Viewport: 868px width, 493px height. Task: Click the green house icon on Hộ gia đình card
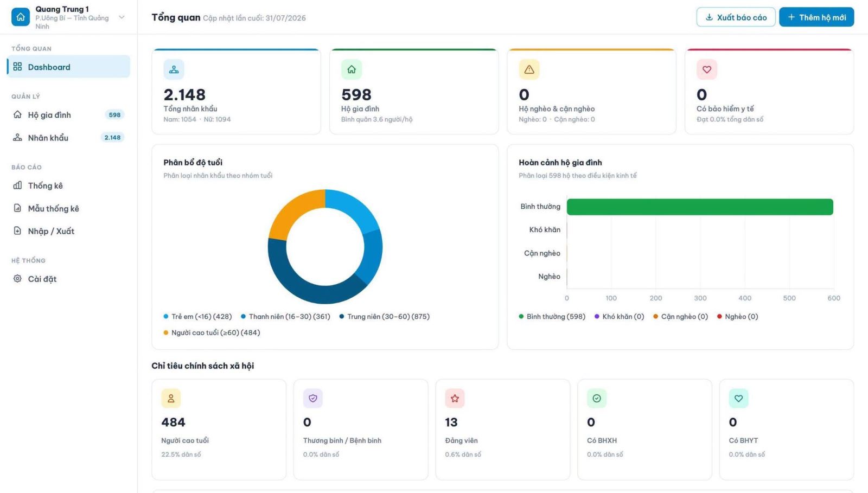(x=352, y=69)
